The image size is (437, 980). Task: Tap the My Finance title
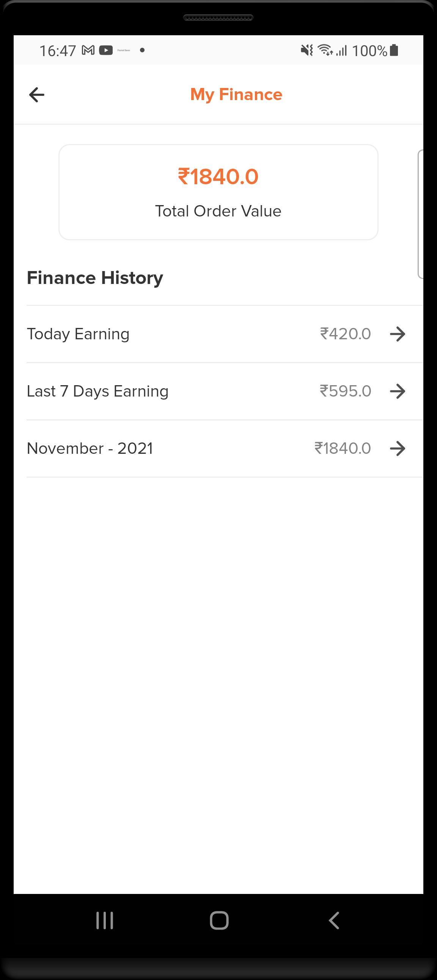pyautogui.click(x=236, y=95)
